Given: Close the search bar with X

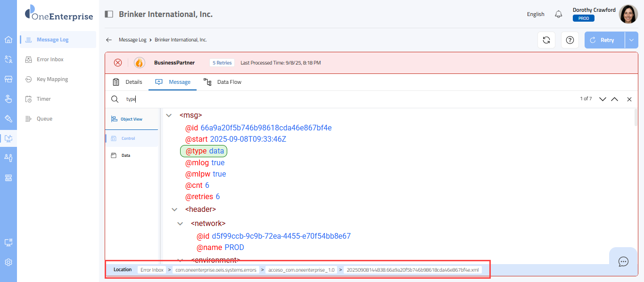Looking at the screenshot, I should point(629,99).
